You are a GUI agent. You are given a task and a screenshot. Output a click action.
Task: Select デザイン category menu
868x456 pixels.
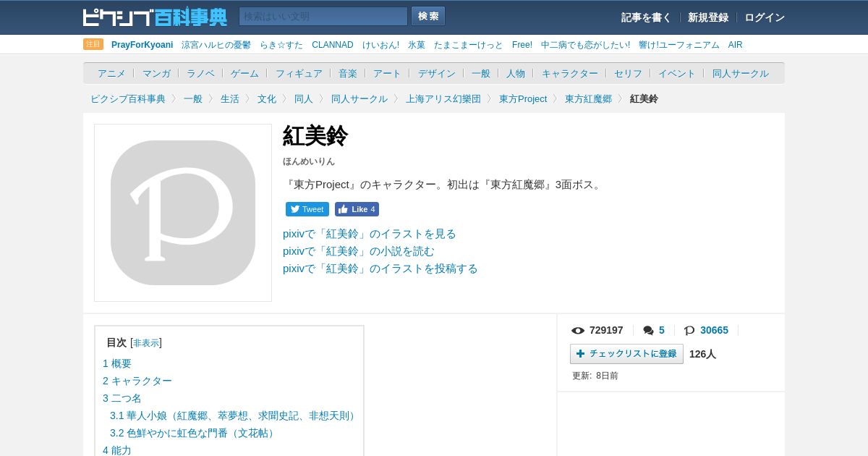click(x=437, y=73)
